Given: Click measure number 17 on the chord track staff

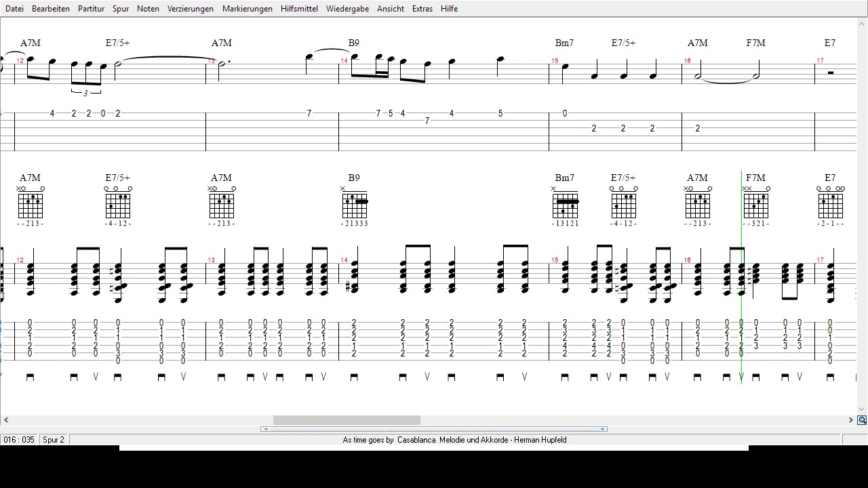Looking at the screenshot, I should 821,260.
